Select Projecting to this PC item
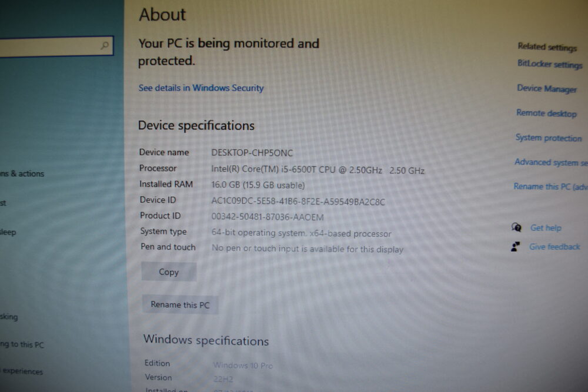Image resolution: width=588 pixels, height=392 pixels. [22, 344]
